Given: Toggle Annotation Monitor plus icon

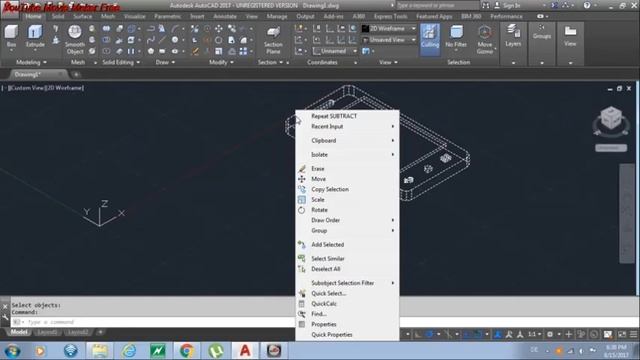Looking at the screenshot, I should coord(568,334).
